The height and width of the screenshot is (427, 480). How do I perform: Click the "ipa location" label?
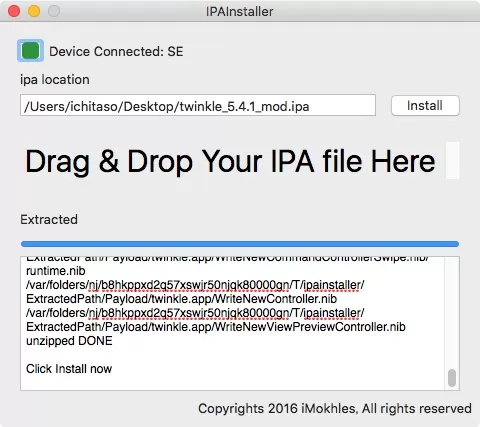[x=55, y=80]
